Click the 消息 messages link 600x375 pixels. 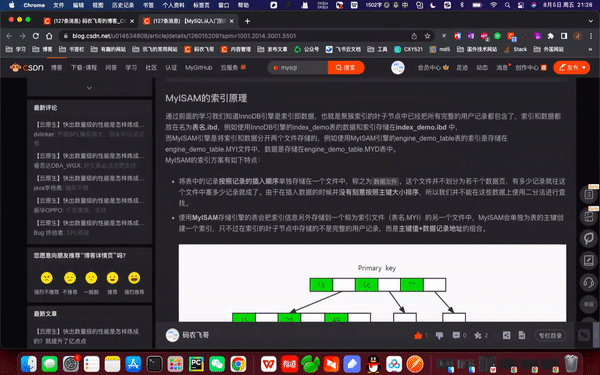click(x=502, y=68)
